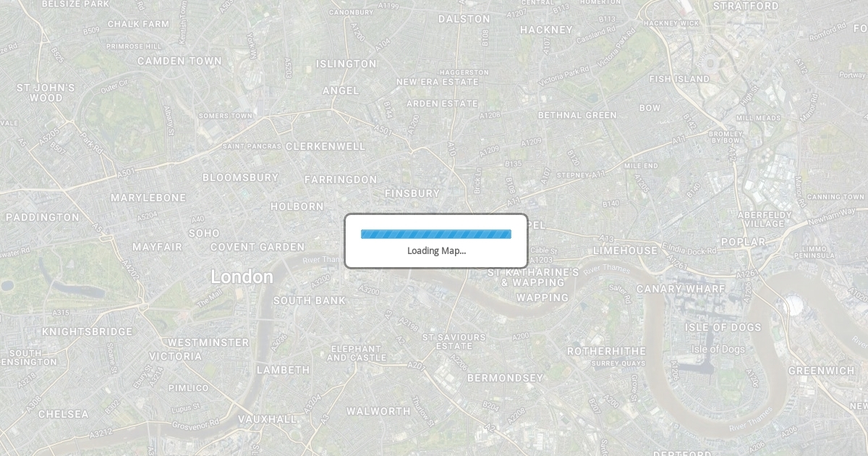Click the "Loading Map..." status text

436,251
